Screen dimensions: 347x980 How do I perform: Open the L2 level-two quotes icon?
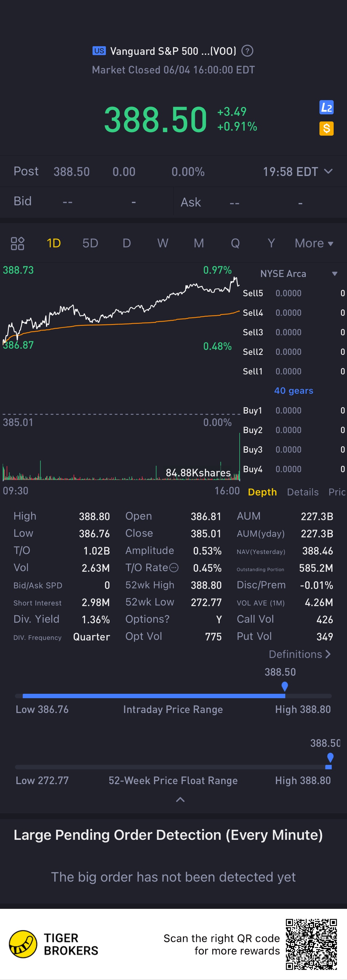pyautogui.click(x=326, y=108)
